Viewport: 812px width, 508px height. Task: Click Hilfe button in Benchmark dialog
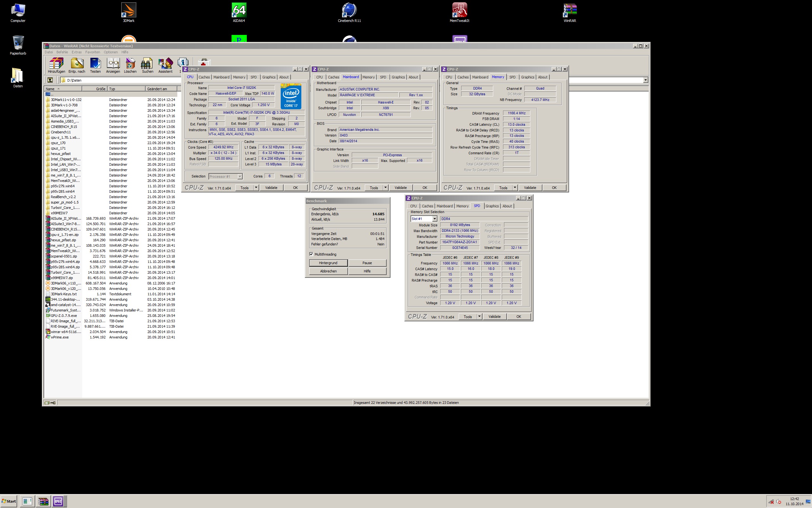pos(367,271)
